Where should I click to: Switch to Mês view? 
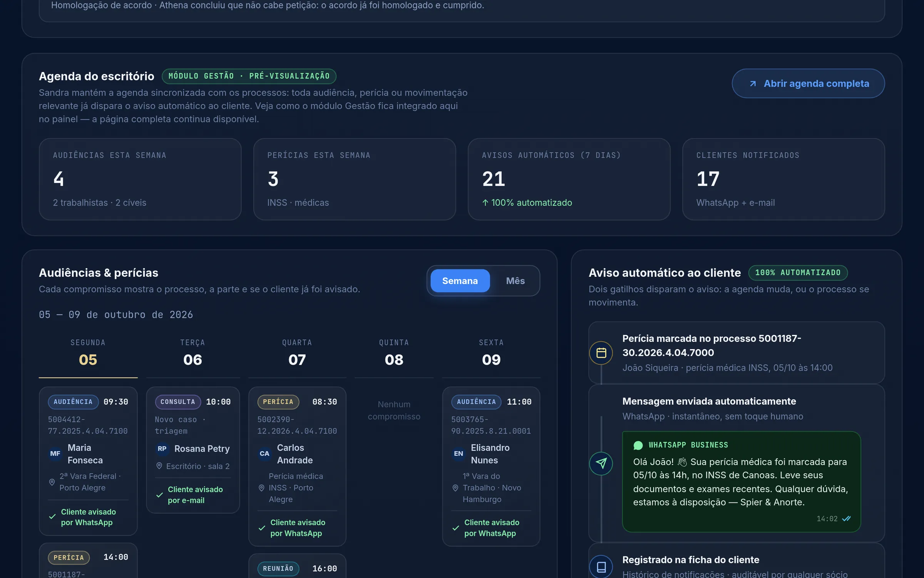pyautogui.click(x=515, y=281)
